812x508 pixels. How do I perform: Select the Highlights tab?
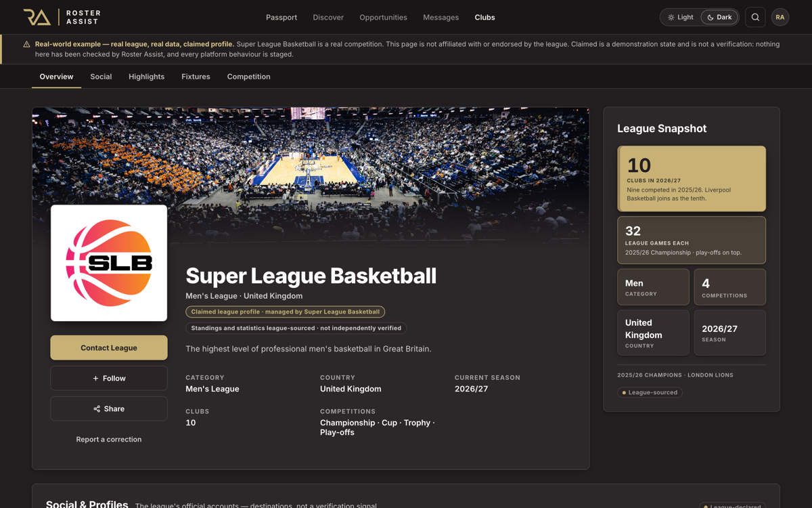point(147,77)
